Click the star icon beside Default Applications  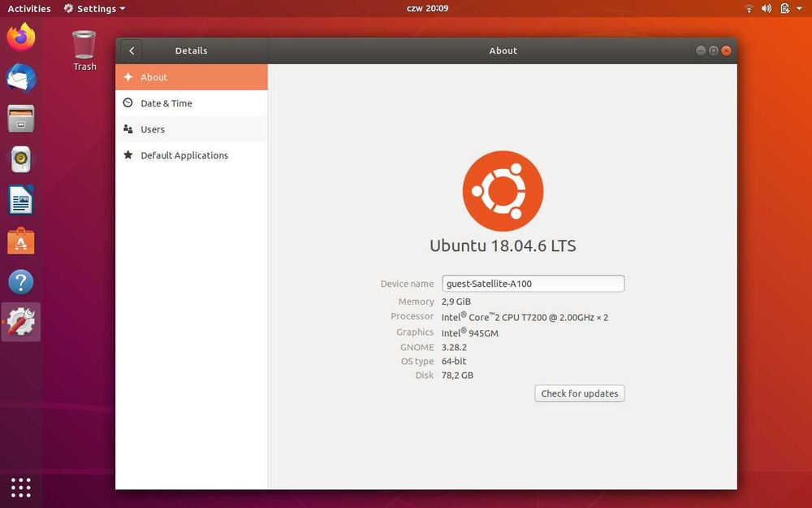pyautogui.click(x=128, y=154)
